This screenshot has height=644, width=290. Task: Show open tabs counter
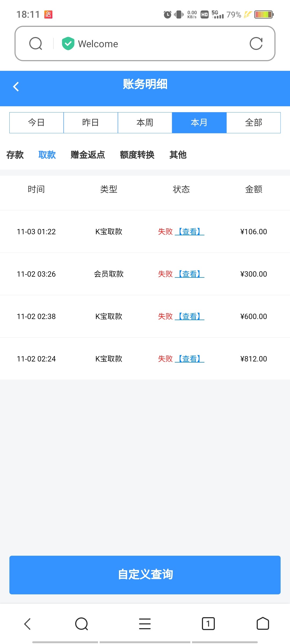(208, 624)
